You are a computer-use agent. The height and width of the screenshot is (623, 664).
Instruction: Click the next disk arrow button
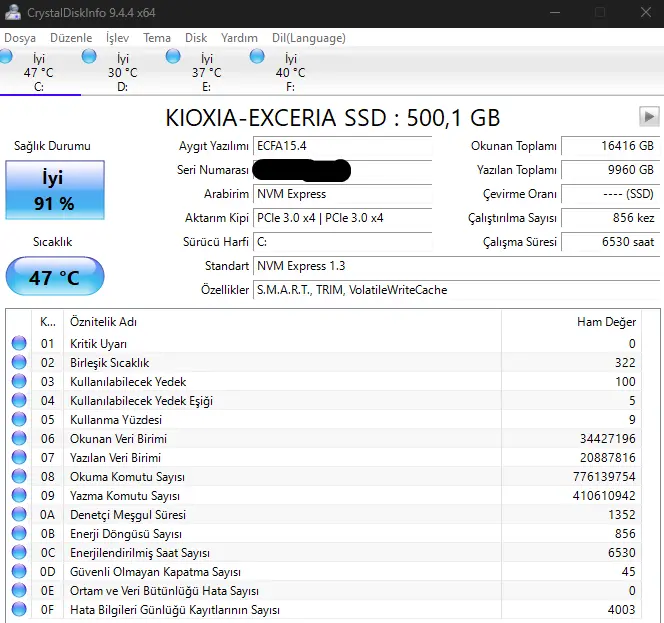pyautogui.click(x=649, y=116)
